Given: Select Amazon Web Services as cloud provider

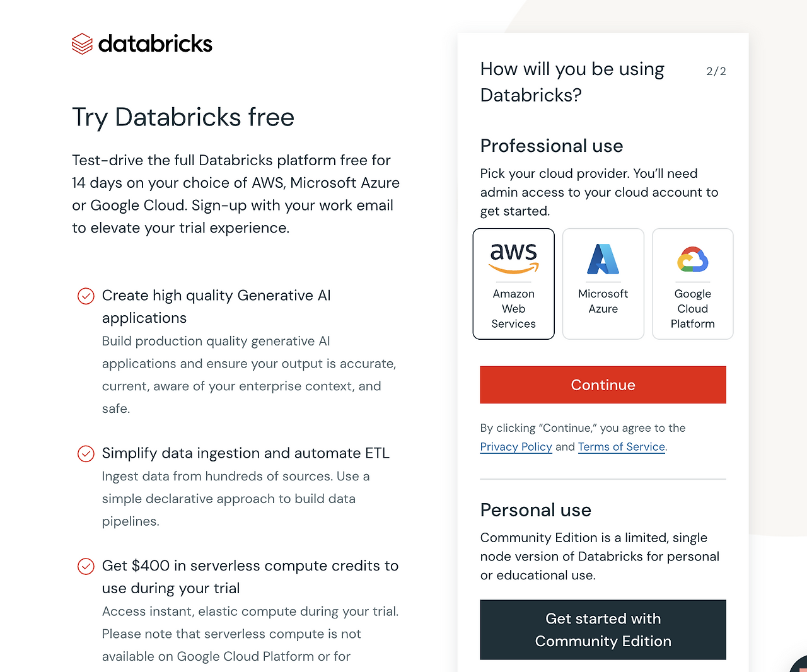Looking at the screenshot, I should tap(513, 284).
